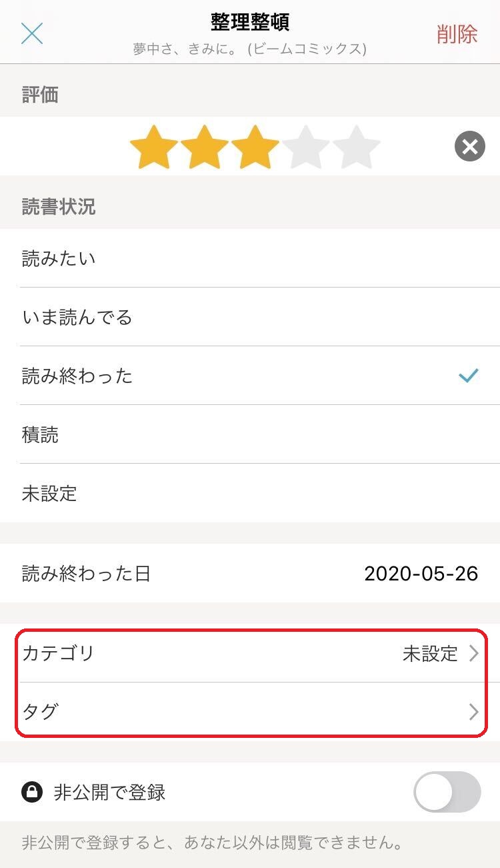The height and width of the screenshot is (868, 500).
Task: Open 未設定 value in カテゴリ row
Action: click(430, 653)
